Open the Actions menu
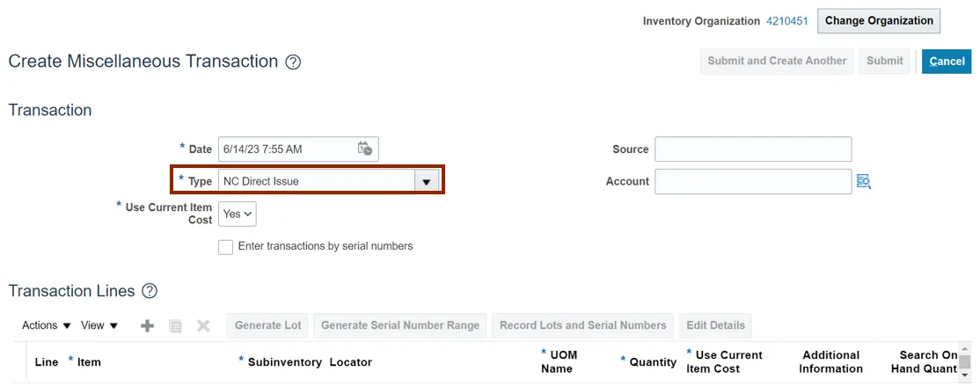The image size is (980, 386). [47, 325]
